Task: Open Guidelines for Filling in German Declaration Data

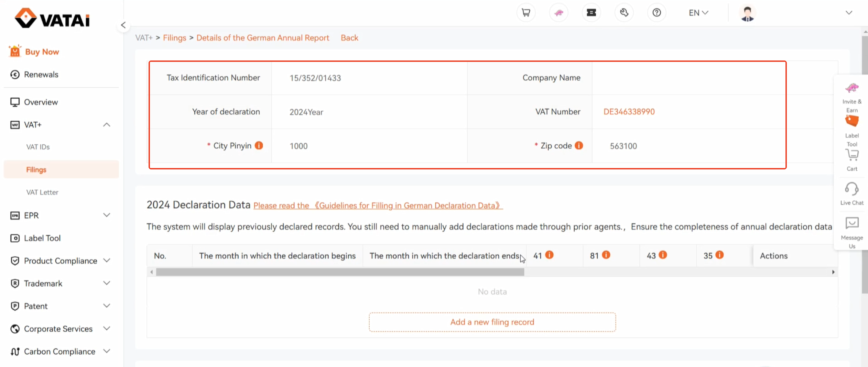Action: (378, 205)
